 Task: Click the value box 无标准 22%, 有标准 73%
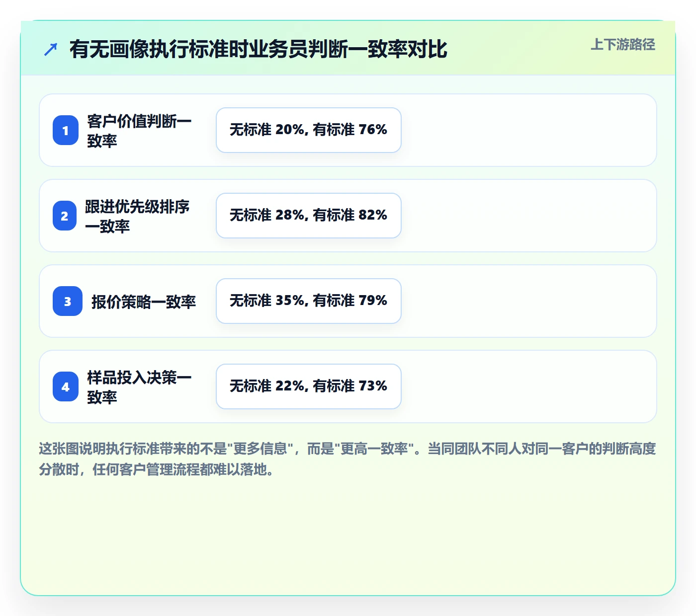tap(309, 386)
